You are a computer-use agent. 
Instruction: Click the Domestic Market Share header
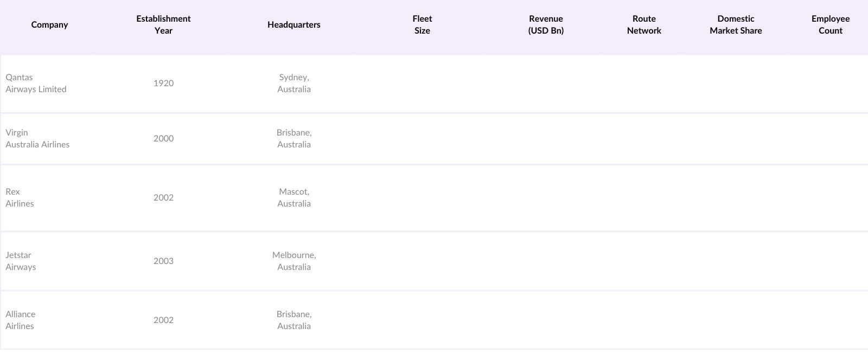pyautogui.click(x=736, y=25)
